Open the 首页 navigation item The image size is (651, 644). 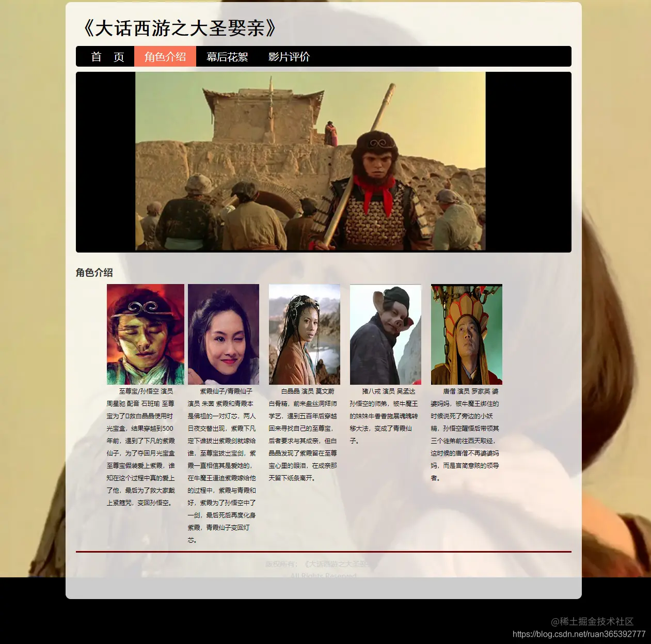[x=107, y=57]
